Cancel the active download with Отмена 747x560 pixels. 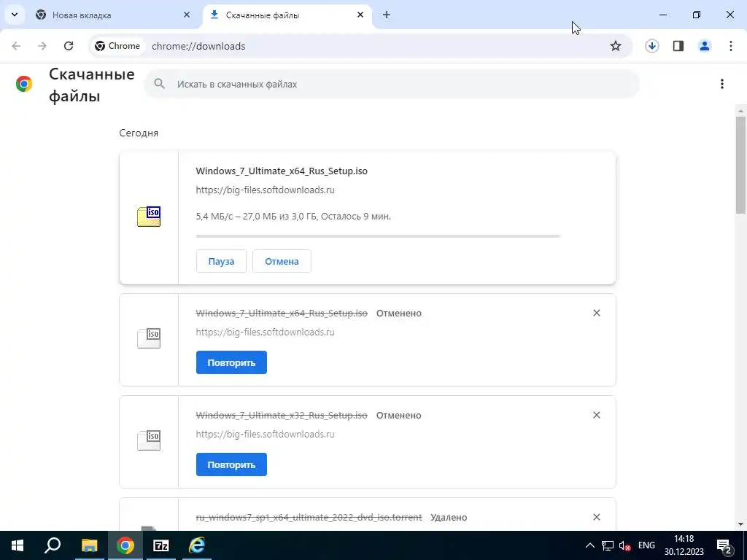click(x=282, y=261)
